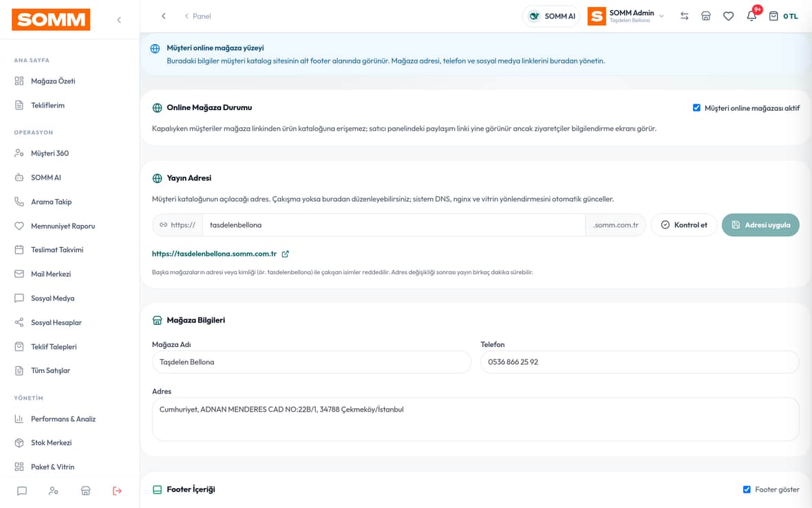This screenshot has height=508, width=812.
Task: Click the Kontrol et button
Action: click(x=683, y=224)
